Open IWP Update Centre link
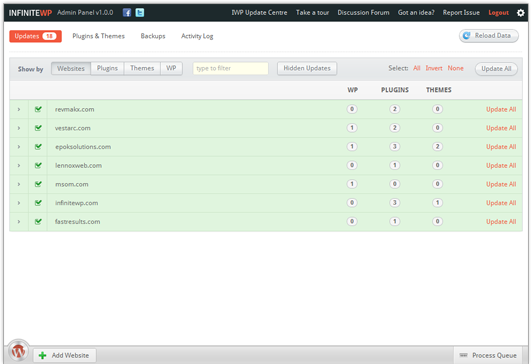 coord(259,13)
